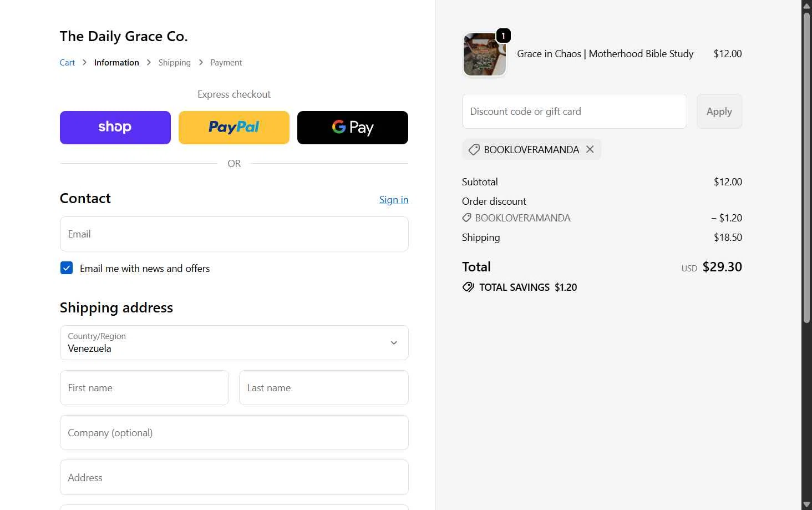This screenshot has width=812, height=510.
Task: Click the Grace in Chaos product title
Action: pos(605,54)
